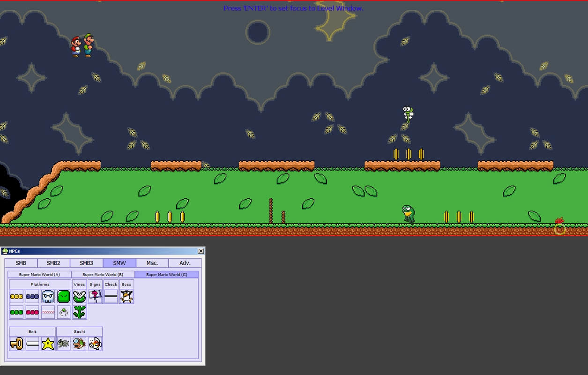Pick the white goal tape exit NPC
Viewport: 588px width, 375px height.
tap(32, 344)
